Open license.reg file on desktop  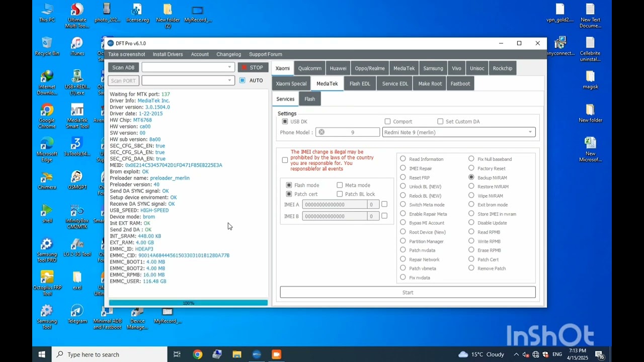(x=137, y=13)
